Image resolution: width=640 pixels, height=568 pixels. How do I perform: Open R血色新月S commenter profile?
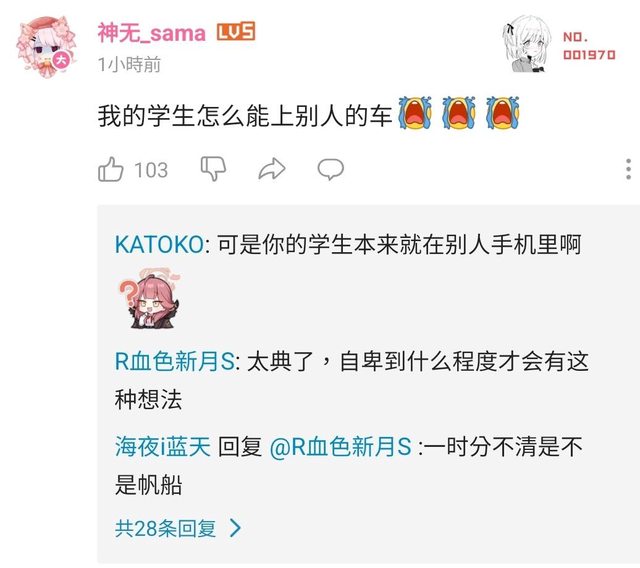click(175, 361)
